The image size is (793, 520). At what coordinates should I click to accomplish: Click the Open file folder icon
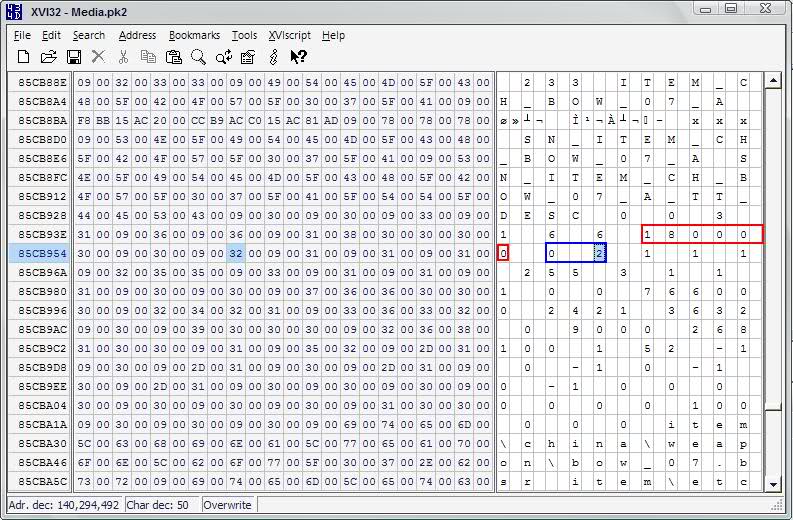[48, 57]
